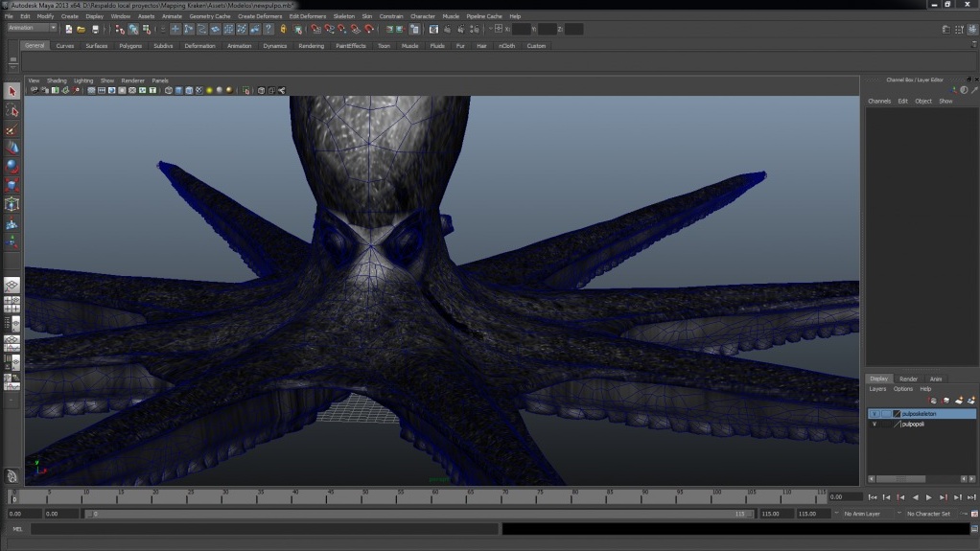The height and width of the screenshot is (551, 980).
Task: Toggle visibility of pulpopoli layer
Action: [x=874, y=424]
